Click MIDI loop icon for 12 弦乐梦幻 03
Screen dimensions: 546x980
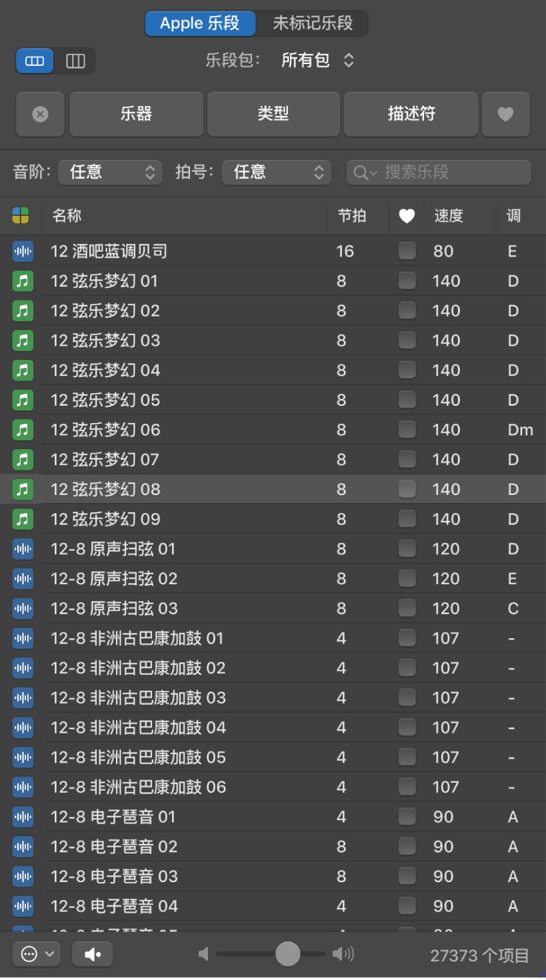point(23,340)
